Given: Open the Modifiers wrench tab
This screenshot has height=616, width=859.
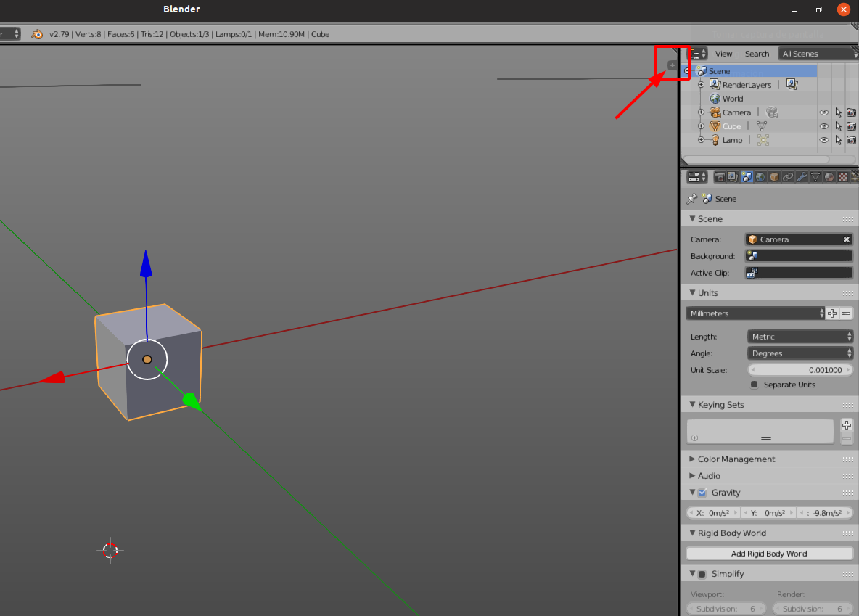Looking at the screenshot, I should click(802, 177).
